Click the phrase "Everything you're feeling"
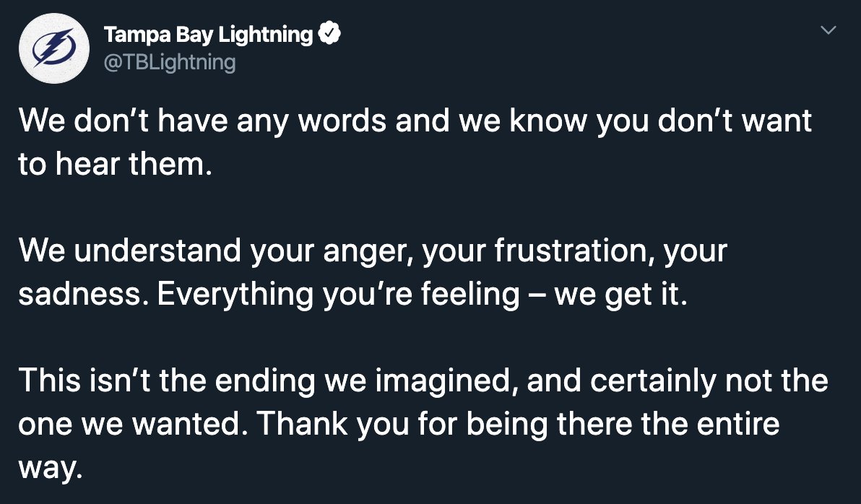Screen dimensions: 861x504 [338, 295]
